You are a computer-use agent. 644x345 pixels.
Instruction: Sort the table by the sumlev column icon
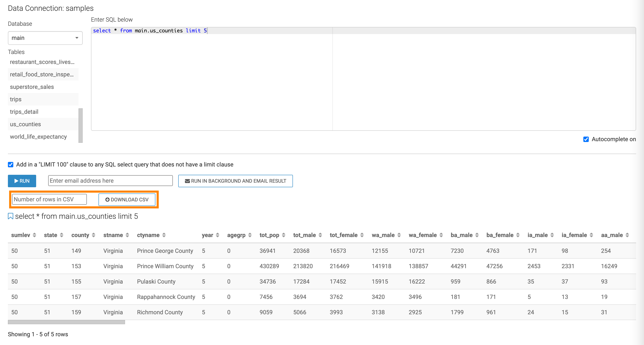(34, 235)
